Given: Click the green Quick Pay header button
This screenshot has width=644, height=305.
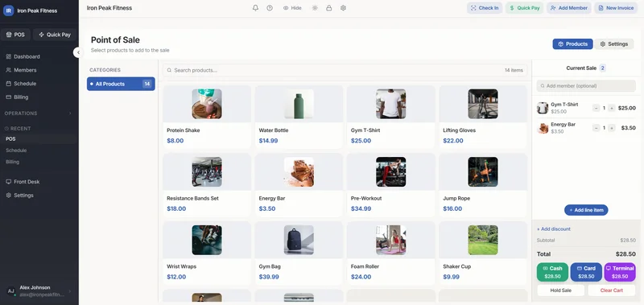Looking at the screenshot, I should tap(525, 8).
